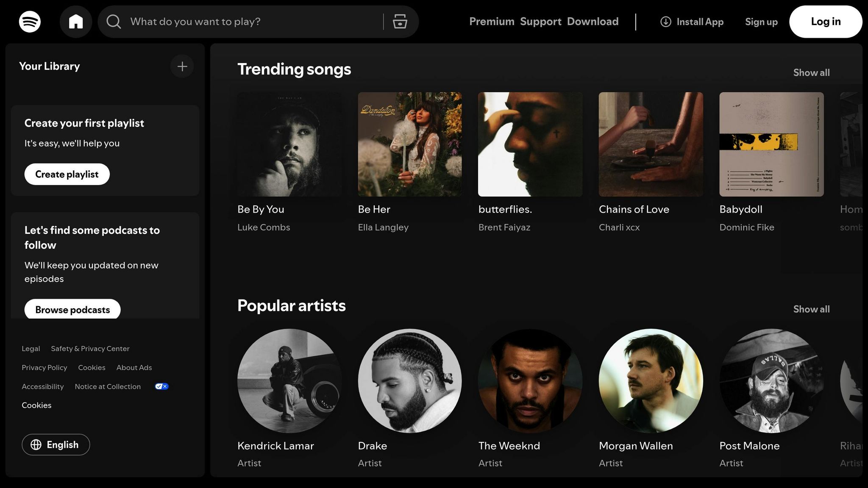This screenshot has height=488, width=868.
Task: Click 'butterflies.' song title
Action: (505, 209)
